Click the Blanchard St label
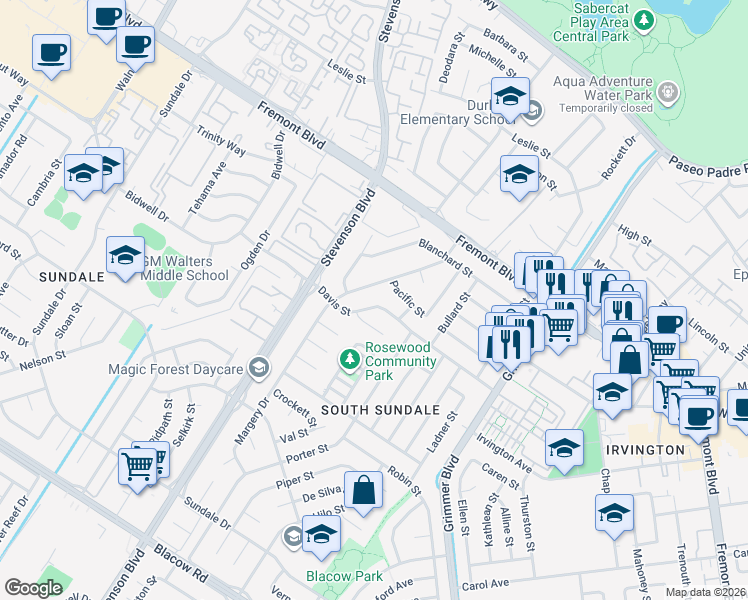748x600 pixels. [x=446, y=258]
